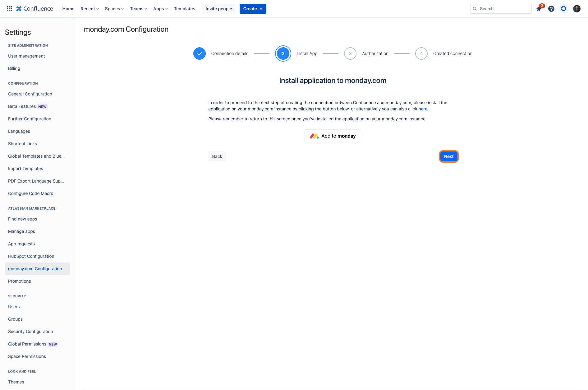This screenshot has height=390, width=588.
Task: Open Promotions in sidebar
Action: point(37,281)
